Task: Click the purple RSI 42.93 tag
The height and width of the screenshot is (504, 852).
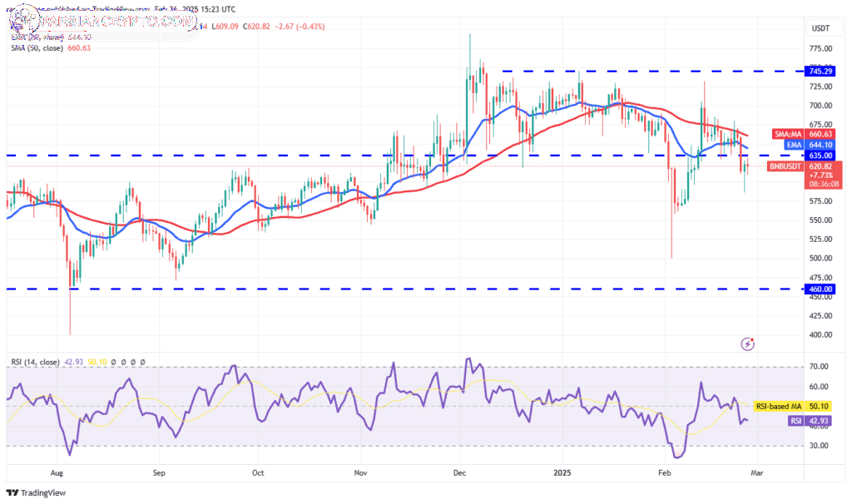Action: pyautogui.click(x=810, y=421)
